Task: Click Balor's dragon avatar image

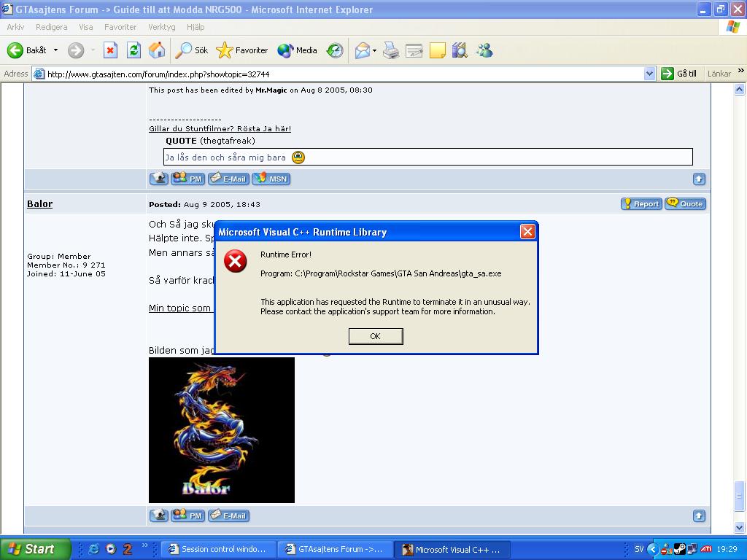Action: 222,430
